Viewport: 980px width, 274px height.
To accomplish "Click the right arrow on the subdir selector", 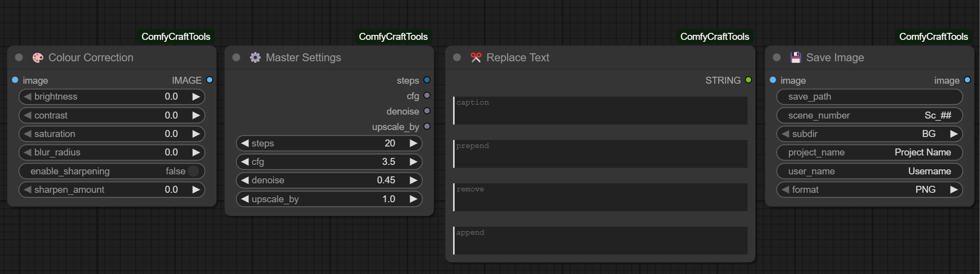I will tap(954, 134).
